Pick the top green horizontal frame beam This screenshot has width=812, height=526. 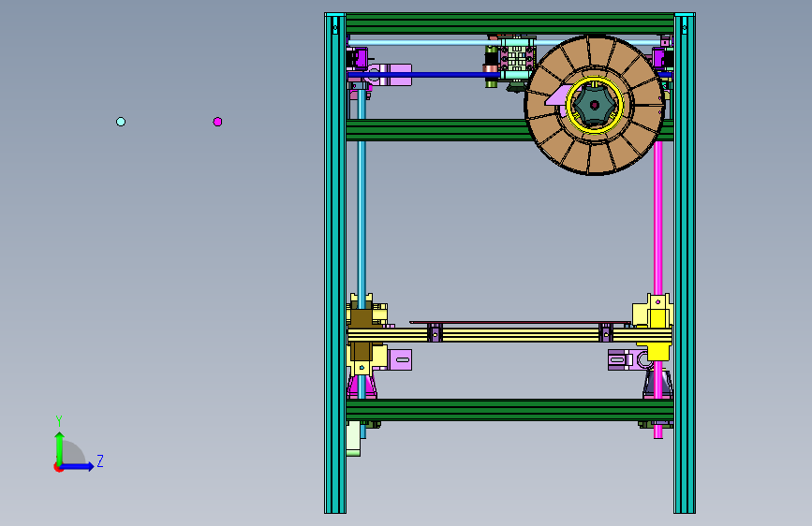509,23
